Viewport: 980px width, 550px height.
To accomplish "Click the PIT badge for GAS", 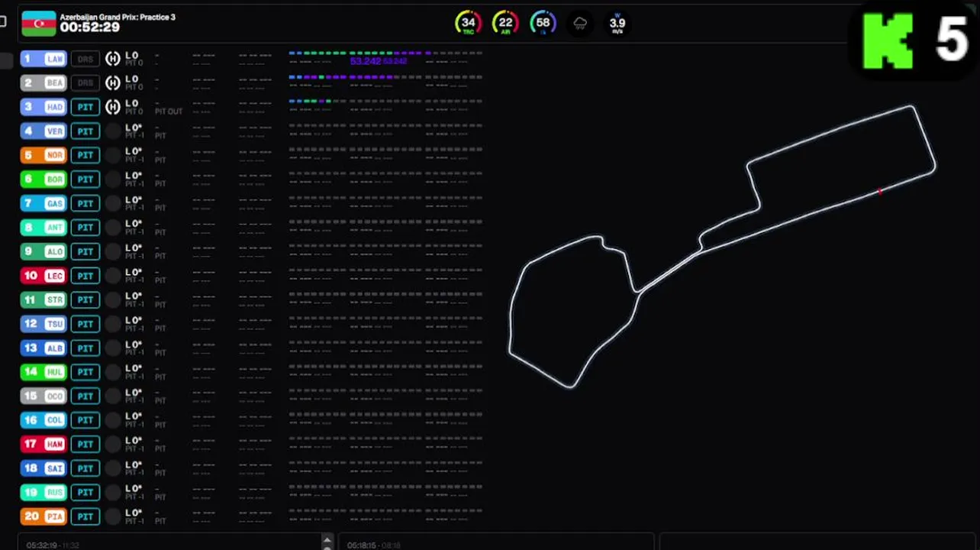I will click(85, 203).
